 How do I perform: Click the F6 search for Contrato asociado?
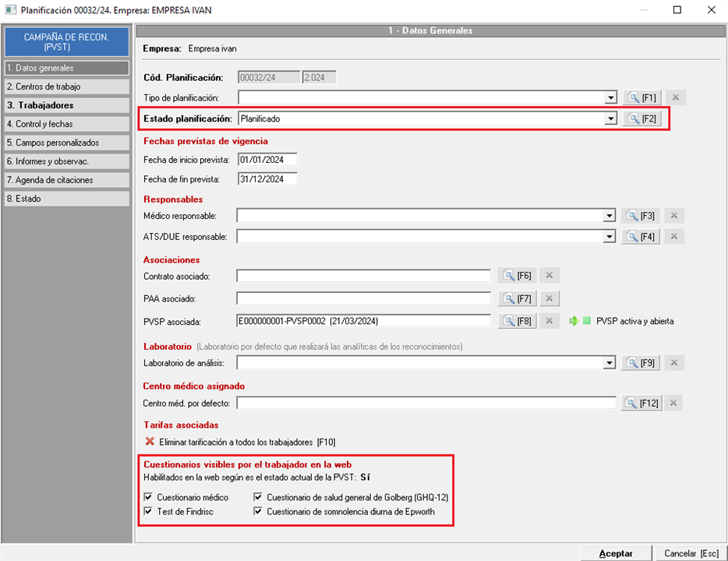tap(518, 276)
